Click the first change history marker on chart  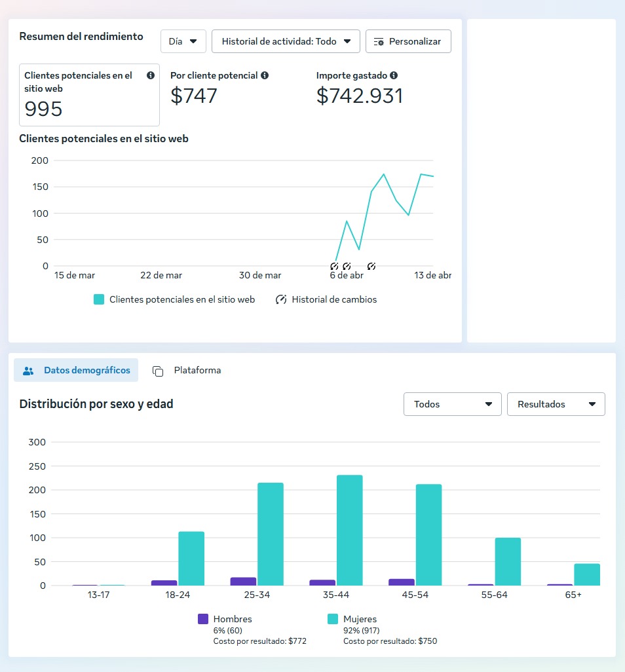[x=334, y=267]
